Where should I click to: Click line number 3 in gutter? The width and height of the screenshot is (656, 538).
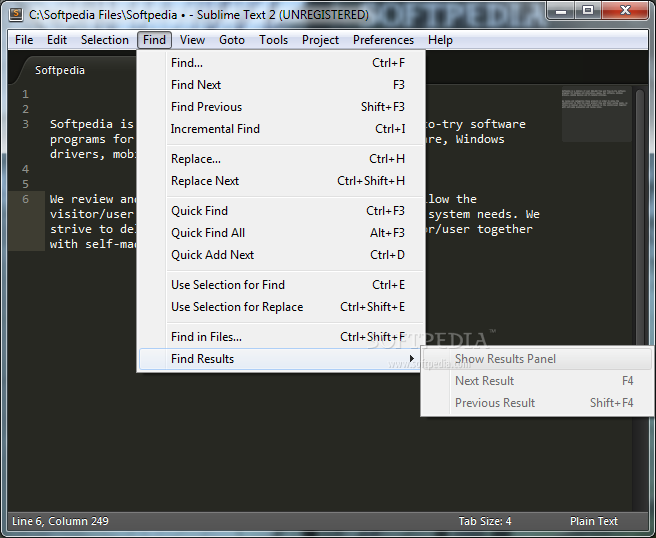[x=26, y=124]
